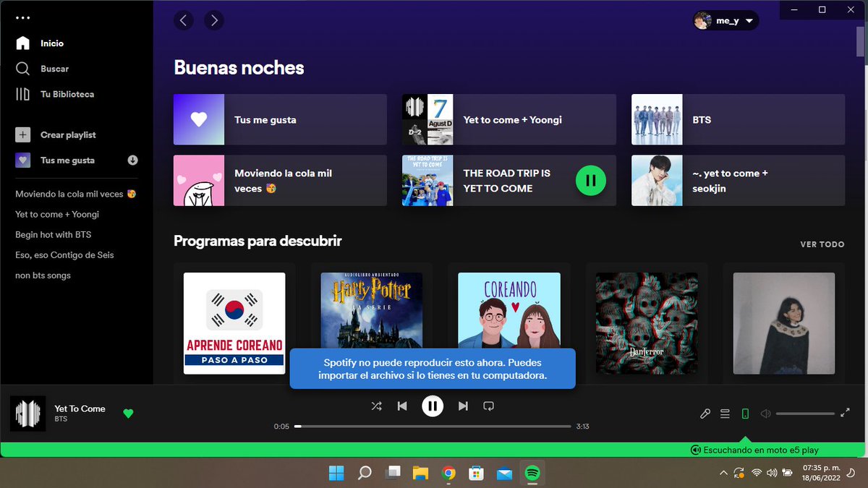The image size is (868, 488).
Task: Open connect to device icon
Action: 745,414
